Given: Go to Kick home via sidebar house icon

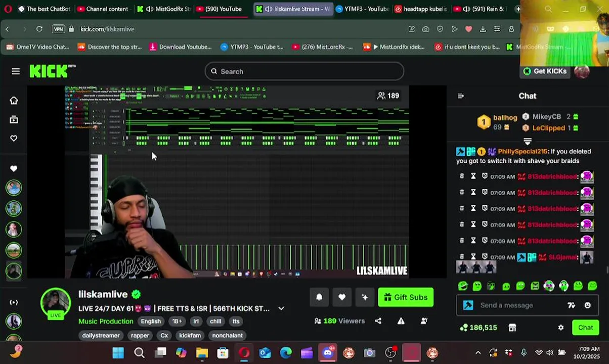Looking at the screenshot, I should (14, 101).
